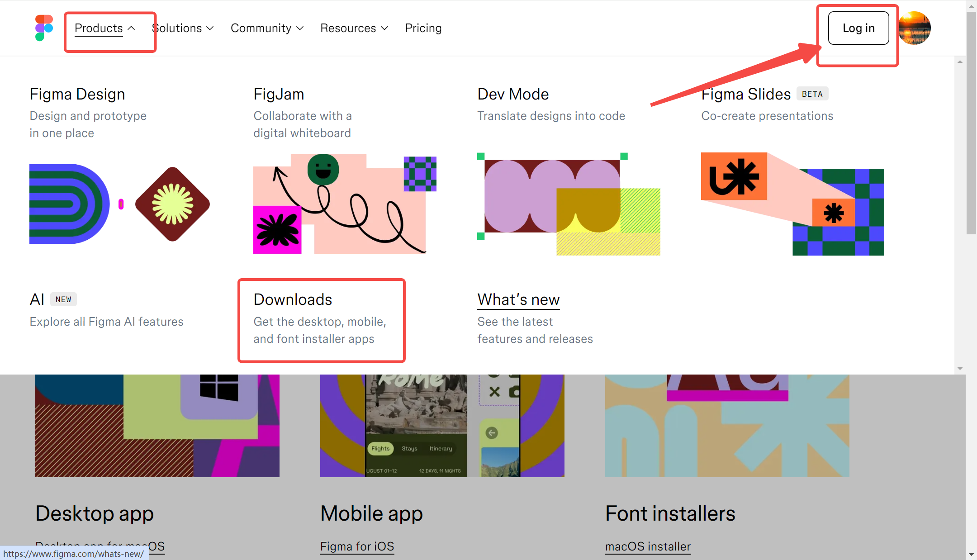The height and width of the screenshot is (560, 977).
Task: Click 'Translate designs into code' text
Action: click(x=551, y=116)
